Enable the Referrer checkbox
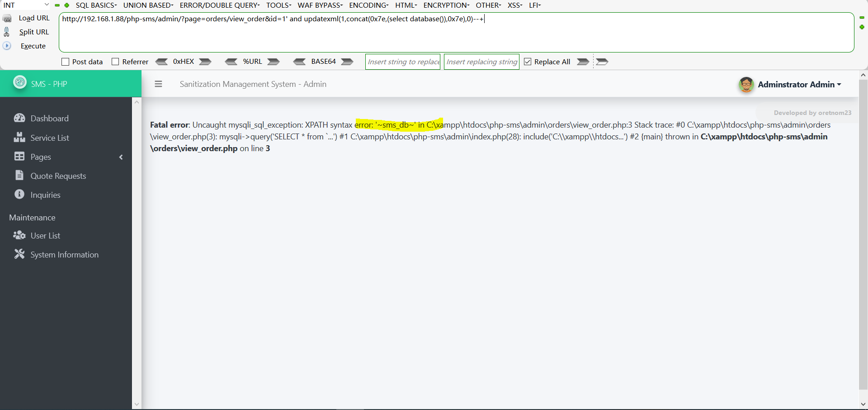This screenshot has height=410, width=868. (115, 62)
